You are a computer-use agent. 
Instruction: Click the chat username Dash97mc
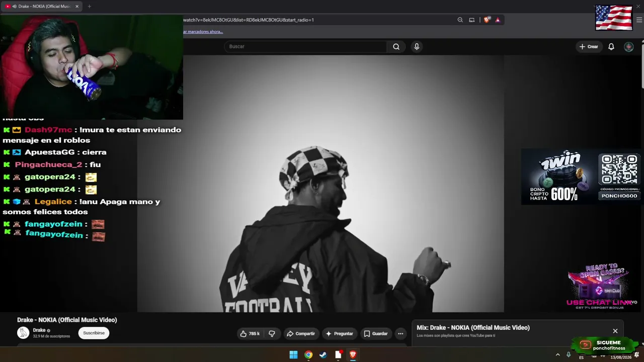pyautogui.click(x=48, y=130)
